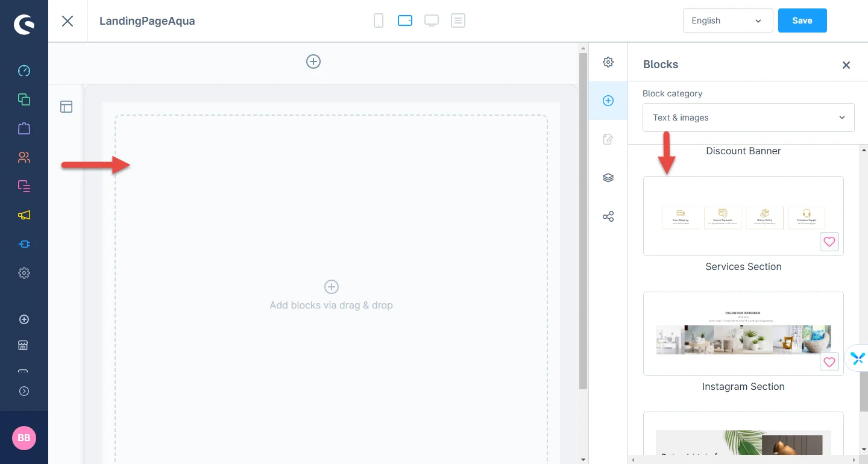The height and width of the screenshot is (464, 868).
Task: Switch to mobile device preview
Action: coord(379,21)
